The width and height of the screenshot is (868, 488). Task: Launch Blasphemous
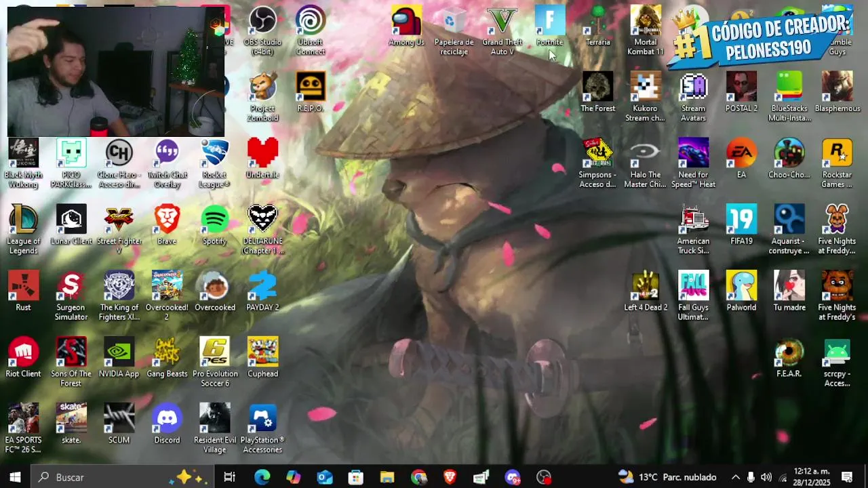tap(837, 93)
